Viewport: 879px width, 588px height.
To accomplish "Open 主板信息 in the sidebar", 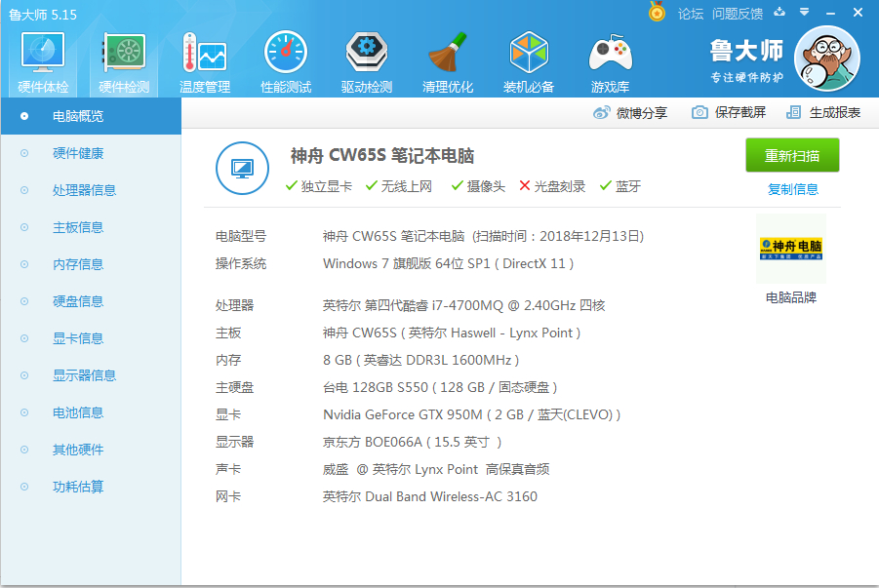I will pos(91,227).
